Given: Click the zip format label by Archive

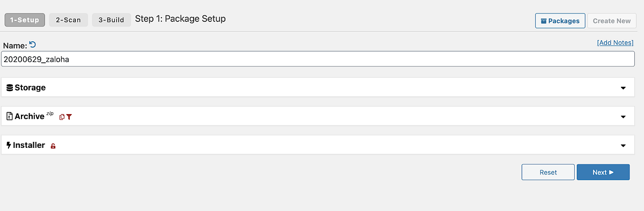Looking at the screenshot, I should [x=50, y=114].
